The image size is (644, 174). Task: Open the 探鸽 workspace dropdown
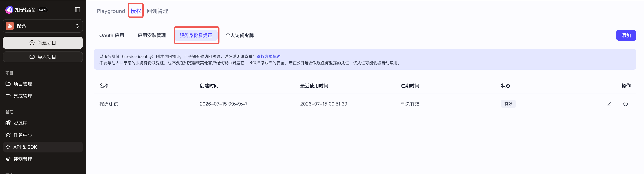[x=43, y=26]
